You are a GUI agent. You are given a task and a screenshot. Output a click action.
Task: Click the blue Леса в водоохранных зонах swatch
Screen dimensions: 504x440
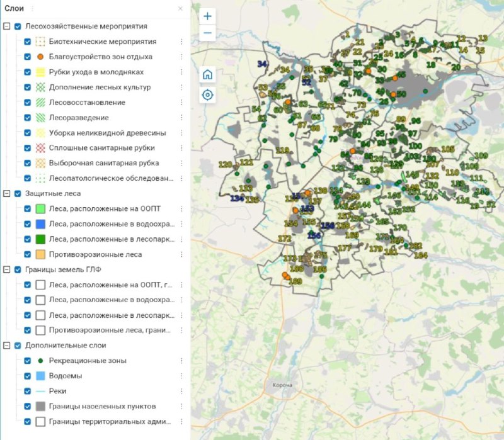40,224
